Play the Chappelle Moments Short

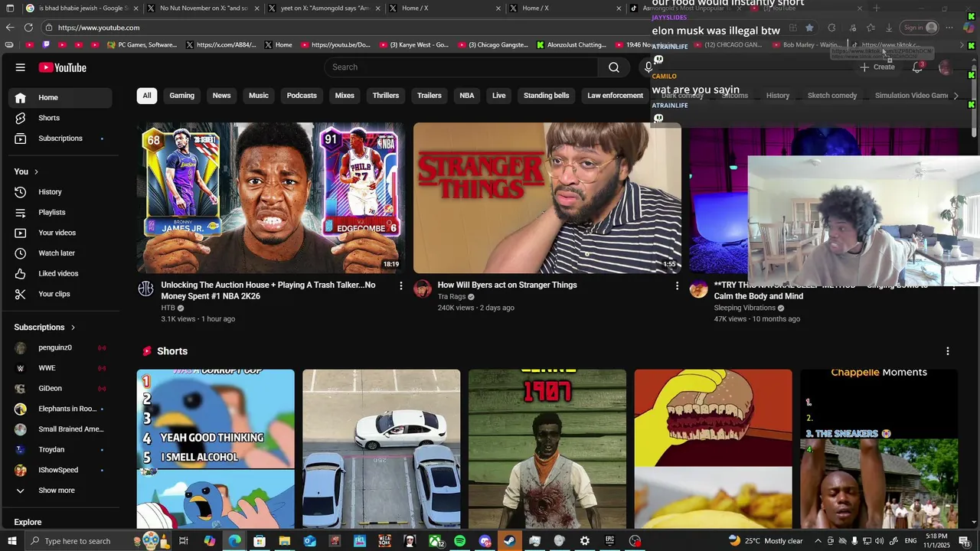click(x=879, y=449)
